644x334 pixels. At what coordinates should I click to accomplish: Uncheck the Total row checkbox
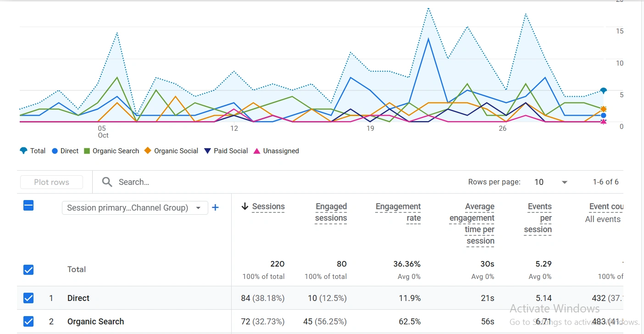28,269
